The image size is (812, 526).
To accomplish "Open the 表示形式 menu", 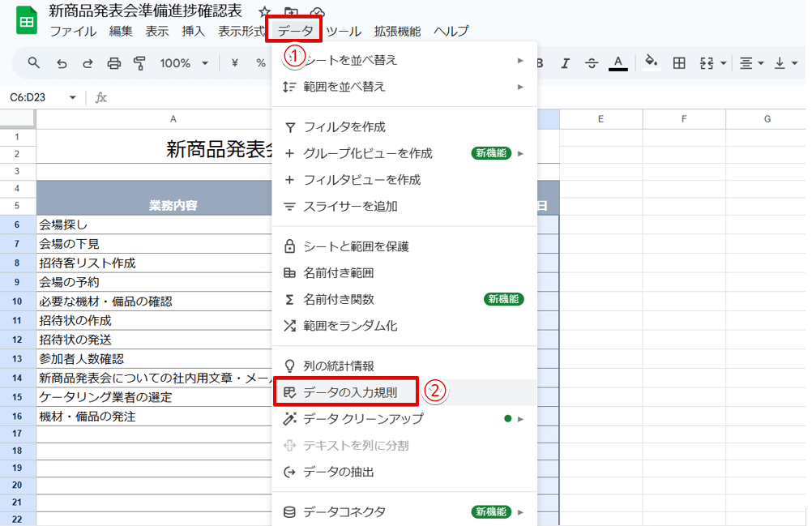I will click(241, 31).
